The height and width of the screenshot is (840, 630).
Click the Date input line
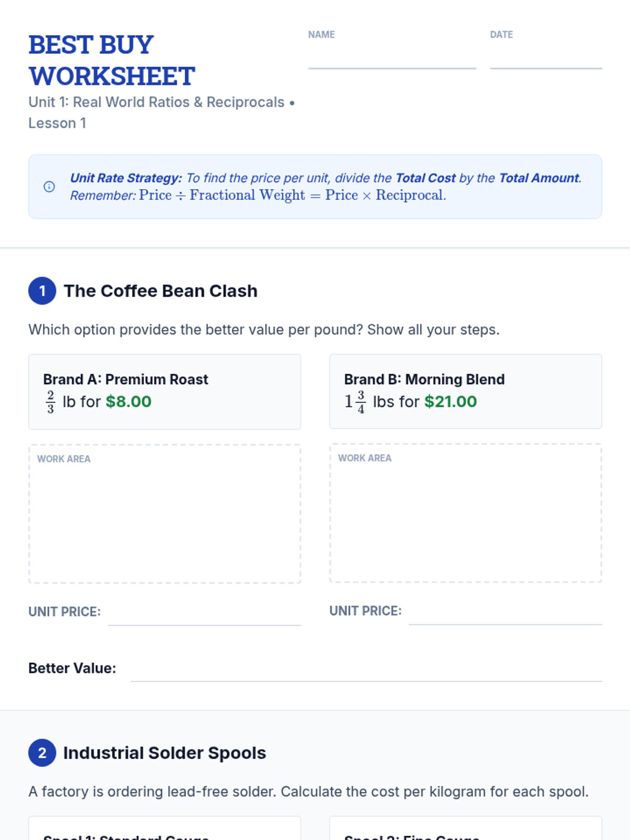pyautogui.click(x=545, y=61)
